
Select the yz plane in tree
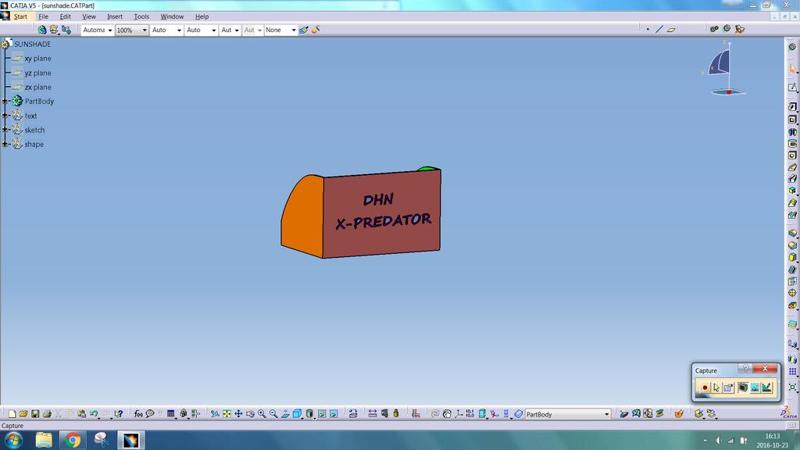pos(38,73)
